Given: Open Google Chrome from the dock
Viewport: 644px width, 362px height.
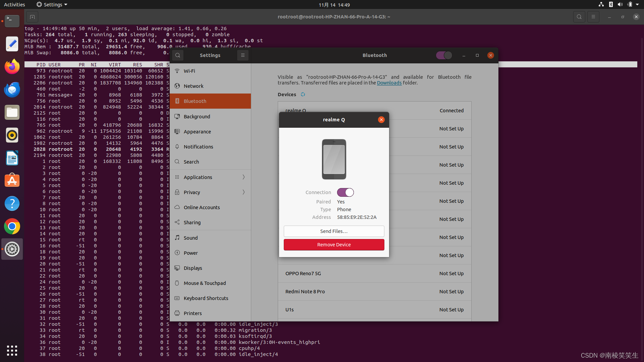Looking at the screenshot, I should 12,227.
